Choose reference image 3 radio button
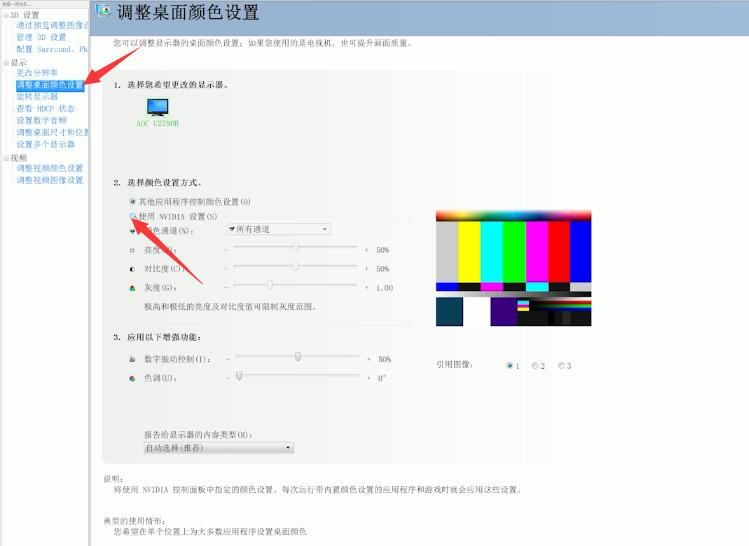 point(561,366)
